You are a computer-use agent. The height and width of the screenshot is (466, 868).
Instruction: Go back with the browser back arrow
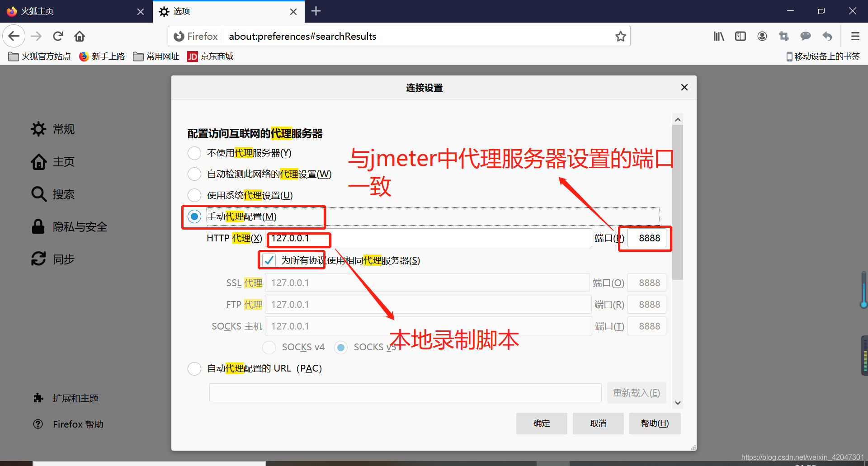coord(14,36)
